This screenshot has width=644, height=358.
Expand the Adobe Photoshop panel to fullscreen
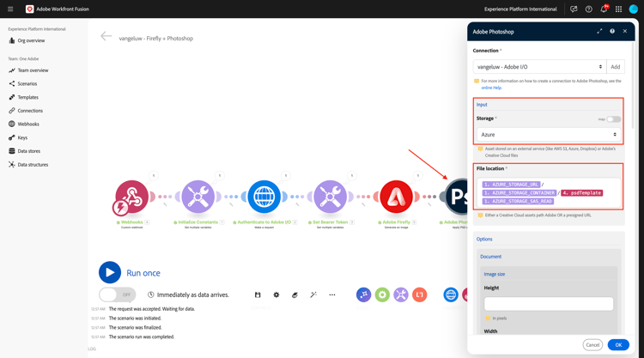coord(599,31)
